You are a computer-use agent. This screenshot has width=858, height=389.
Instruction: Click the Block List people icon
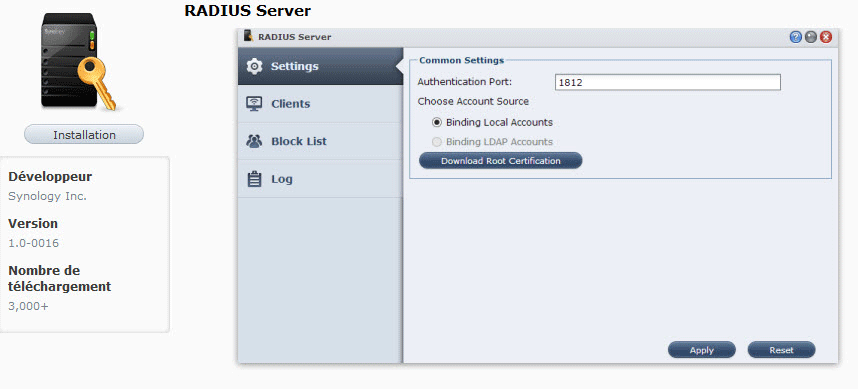point(254,141)
